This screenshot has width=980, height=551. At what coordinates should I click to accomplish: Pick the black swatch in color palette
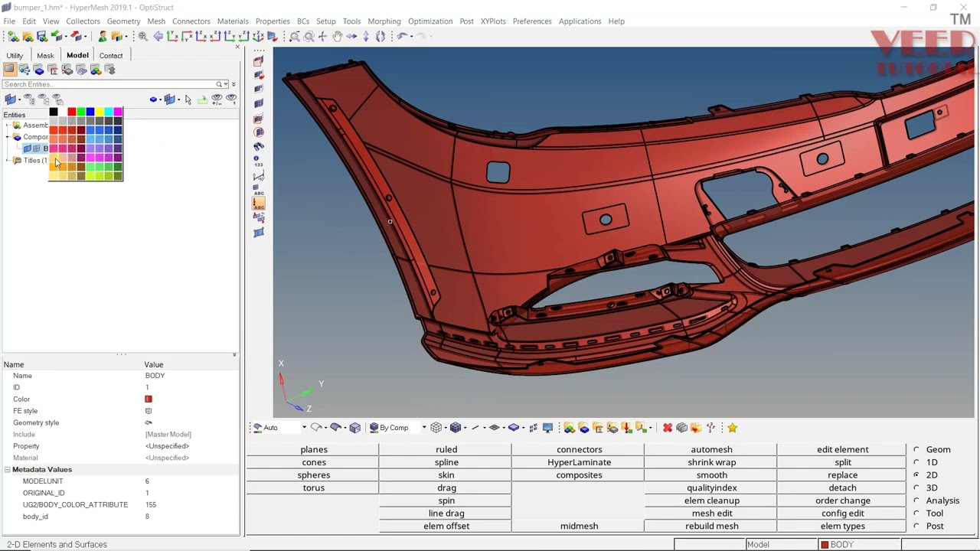[54, 112]
